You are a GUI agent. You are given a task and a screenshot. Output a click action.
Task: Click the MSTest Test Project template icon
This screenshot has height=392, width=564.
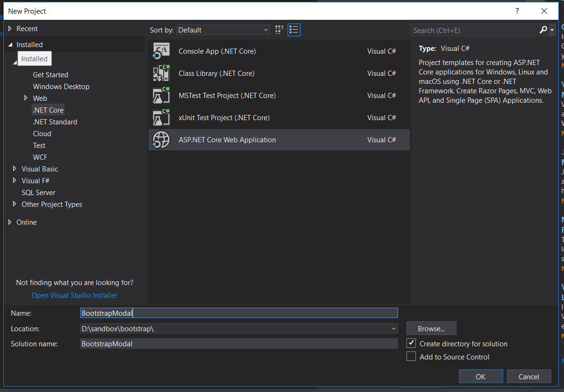[x=161, y=96]
